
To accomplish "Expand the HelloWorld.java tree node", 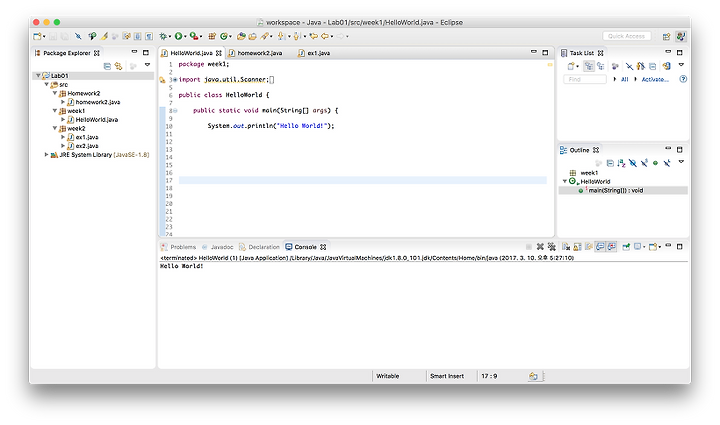I will (x=63, y=119).
